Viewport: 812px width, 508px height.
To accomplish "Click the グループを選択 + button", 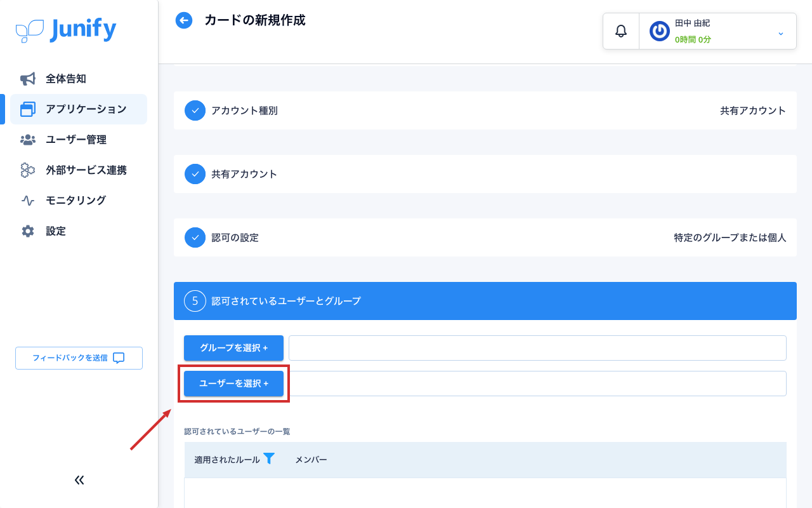I will tap(233, 348).
